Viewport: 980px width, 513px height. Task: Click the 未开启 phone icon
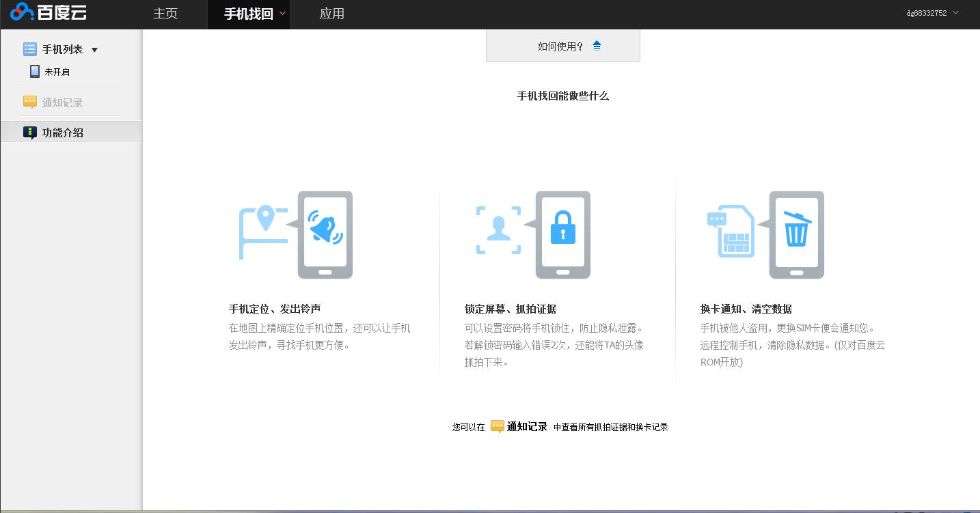(x=33, y=70)
